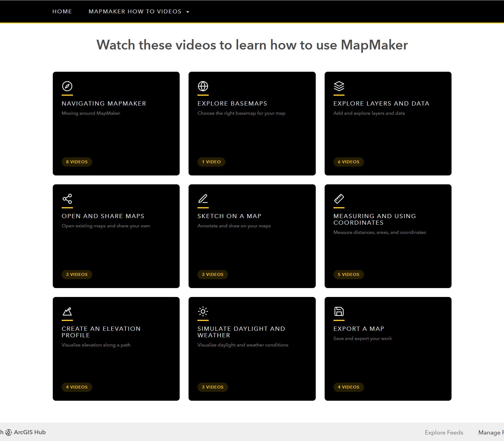
Task: Click 'Measure distances, areas, and coordinates' text
Action: coord(380,232)
